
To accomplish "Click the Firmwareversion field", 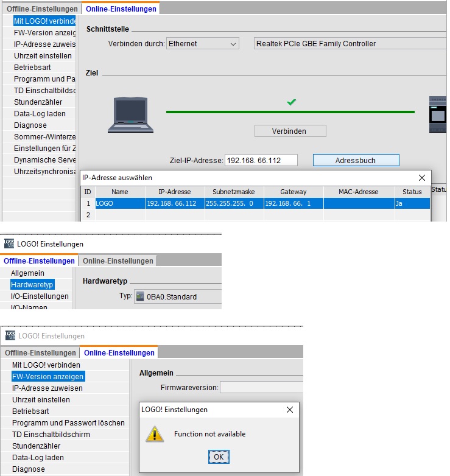I will click(261, 387).
